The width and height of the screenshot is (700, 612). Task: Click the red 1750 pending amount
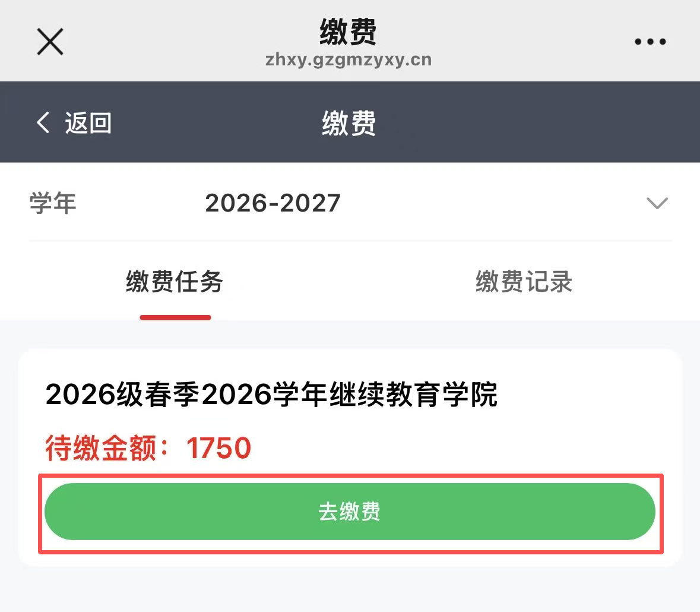(218, 447)
